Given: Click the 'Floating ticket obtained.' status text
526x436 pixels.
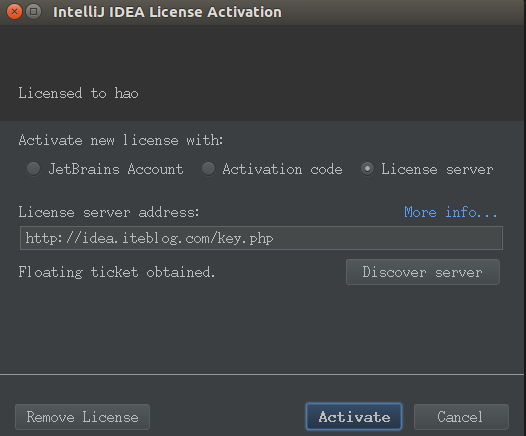Looking at the screenshot, I should click(x=116, y=272).
